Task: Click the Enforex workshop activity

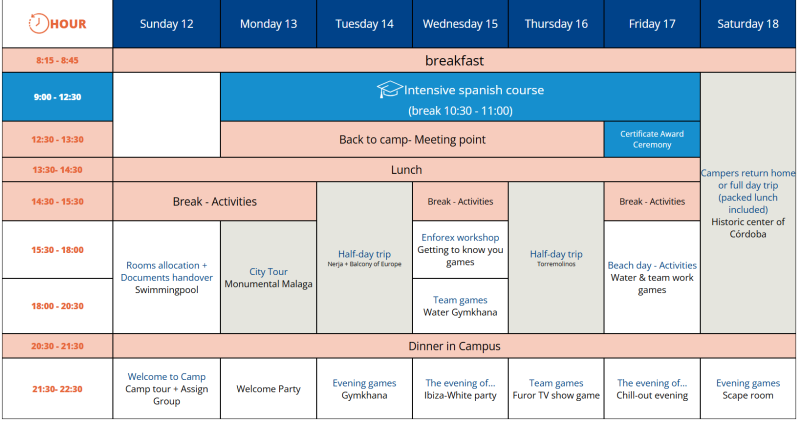Action: [x=460, y=249]
